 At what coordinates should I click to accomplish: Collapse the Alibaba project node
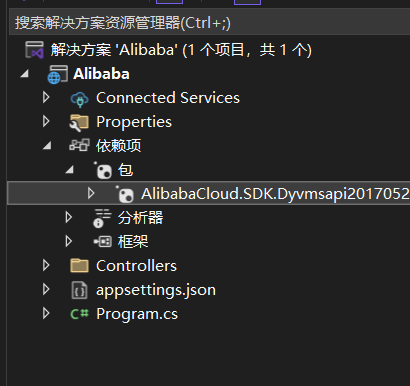pos(24,74)
